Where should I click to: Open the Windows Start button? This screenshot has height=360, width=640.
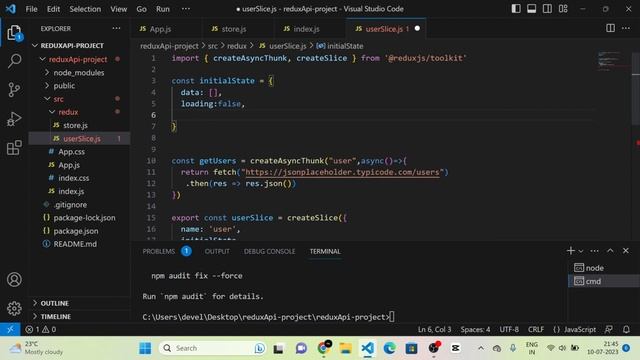145,348
